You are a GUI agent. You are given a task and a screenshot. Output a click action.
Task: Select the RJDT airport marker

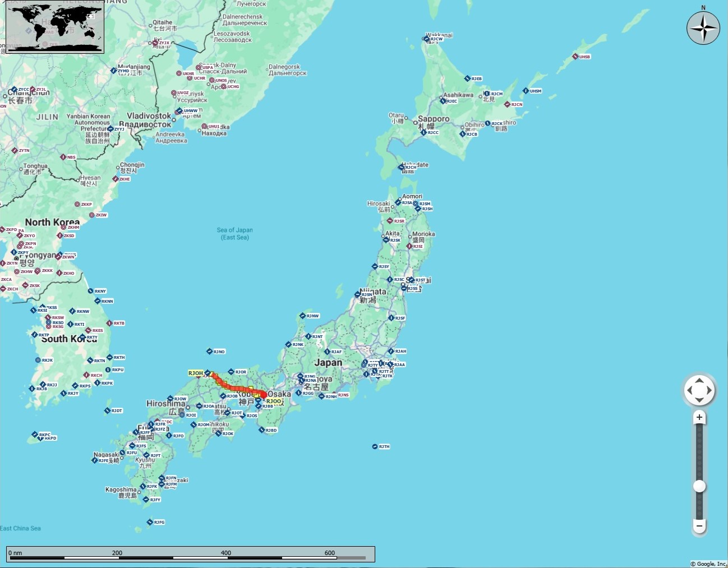pos(107,410)
